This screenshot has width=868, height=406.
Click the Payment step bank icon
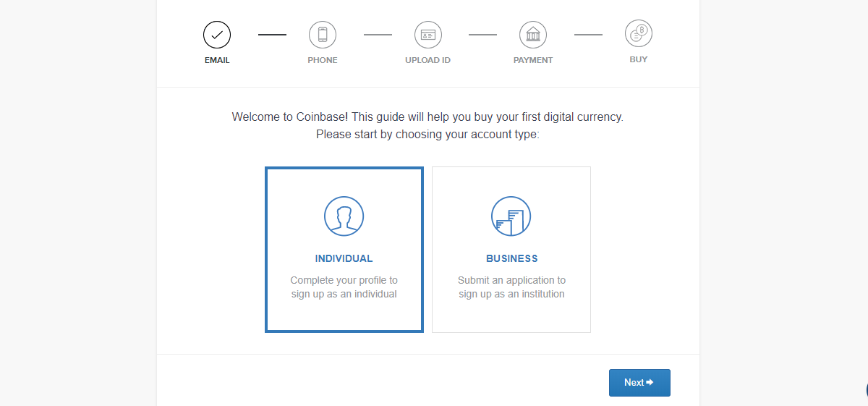[533, 34]
